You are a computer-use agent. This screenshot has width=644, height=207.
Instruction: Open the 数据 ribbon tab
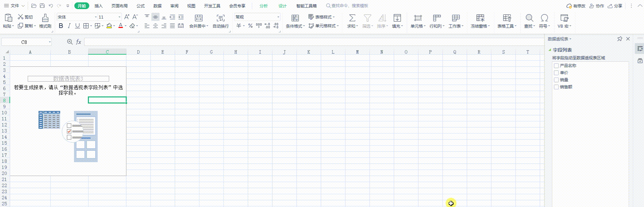point(157,6)
